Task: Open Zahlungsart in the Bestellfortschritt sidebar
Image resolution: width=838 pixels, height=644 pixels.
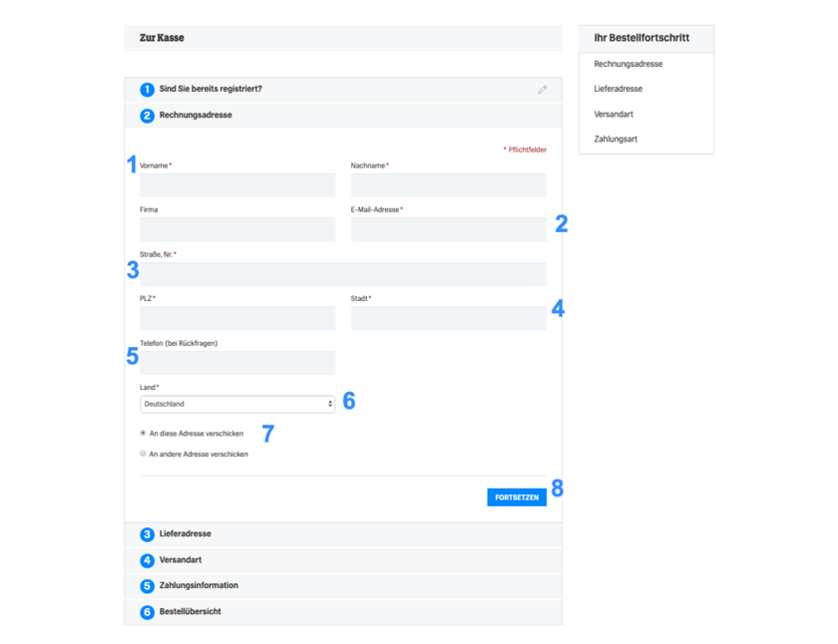Action: point(616,140)
